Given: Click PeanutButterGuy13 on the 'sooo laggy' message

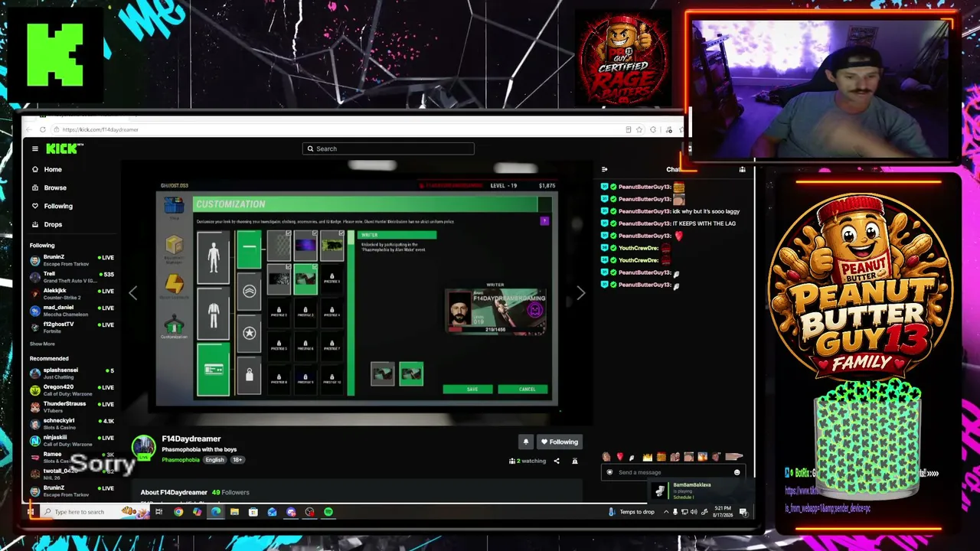Looking at the screenshot, I should [x=645, y=211].
